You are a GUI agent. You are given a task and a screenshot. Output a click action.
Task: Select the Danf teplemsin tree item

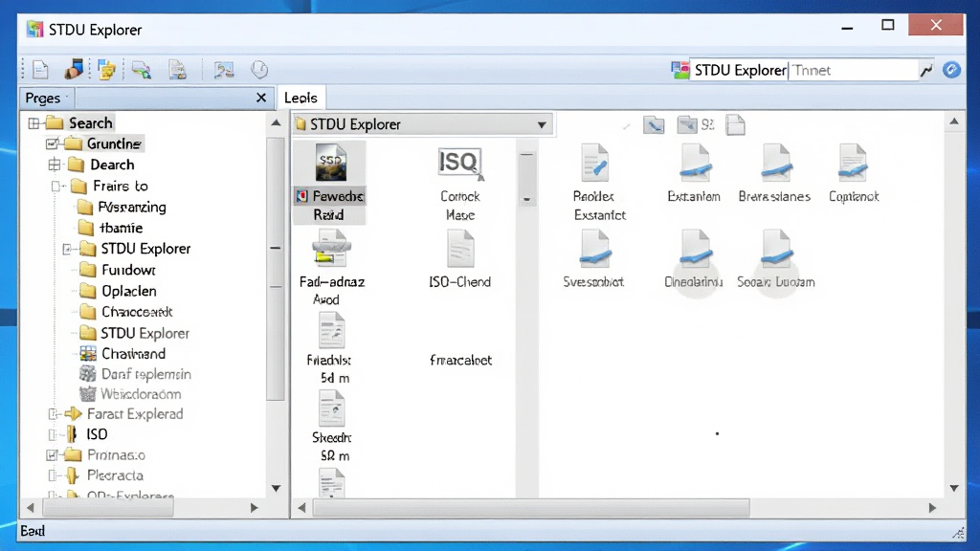click(135, 374)
